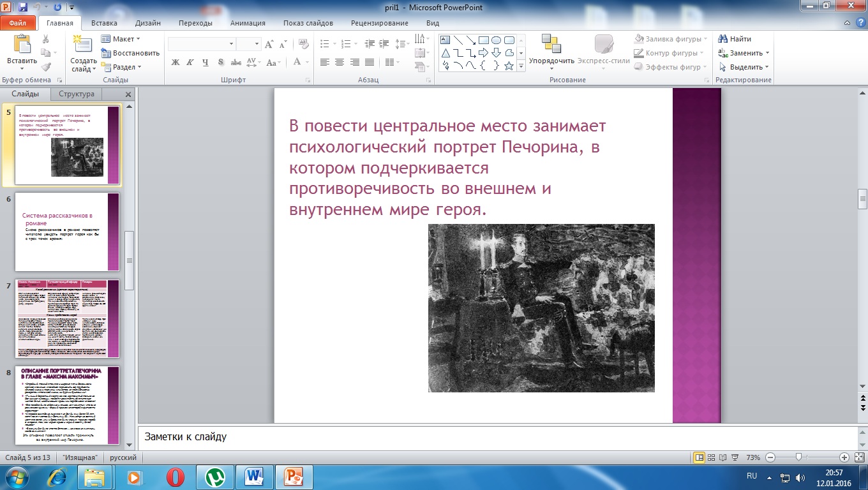Screen dimensions: 868x490
Task: Open the Переходы ribbon tab
Action: 195,23
